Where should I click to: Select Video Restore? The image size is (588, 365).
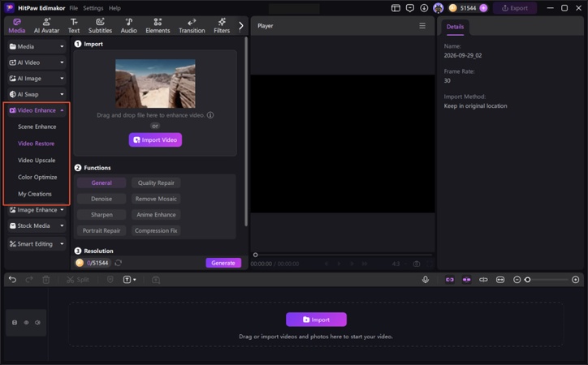[36, 144]
